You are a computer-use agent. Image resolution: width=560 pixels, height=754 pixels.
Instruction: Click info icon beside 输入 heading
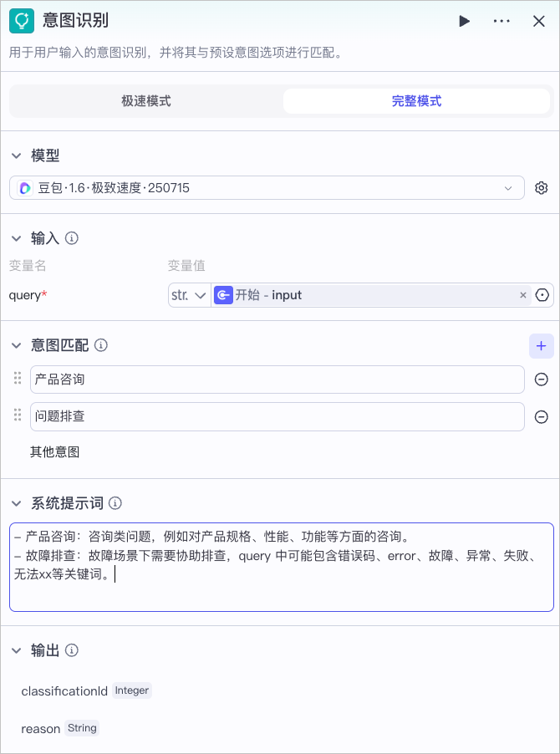pyautogui.click(x=72, y=238)
